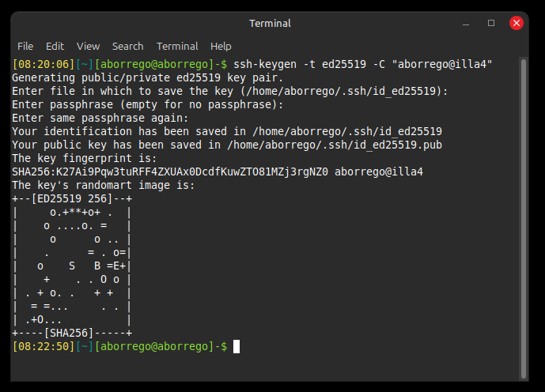
Task: Maximize the Terminal window
Action: point(491,23)
